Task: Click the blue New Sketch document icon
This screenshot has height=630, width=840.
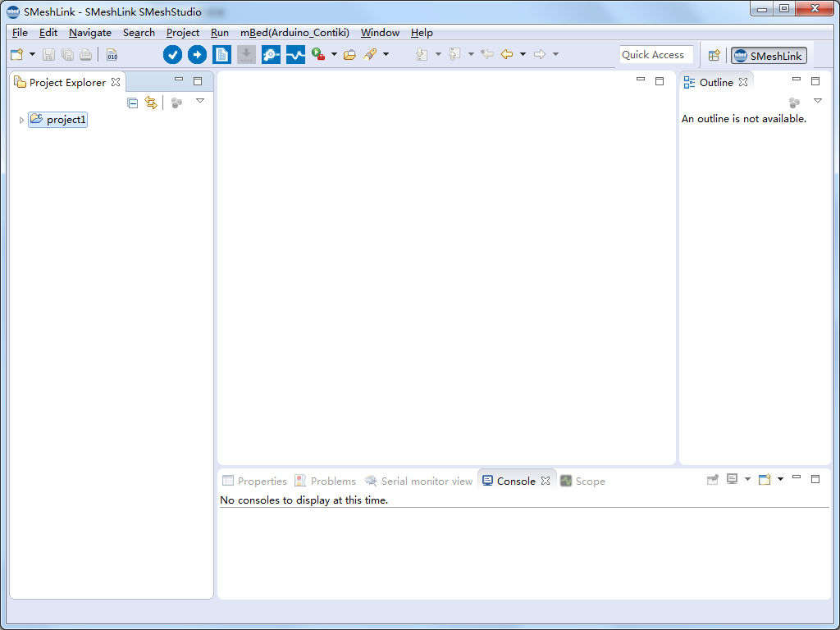Action: [221, 54]
